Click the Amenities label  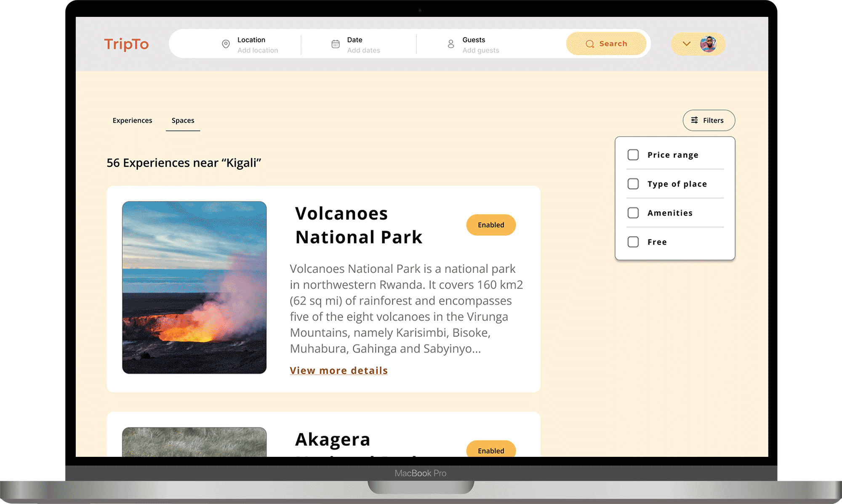coord(670,213)
